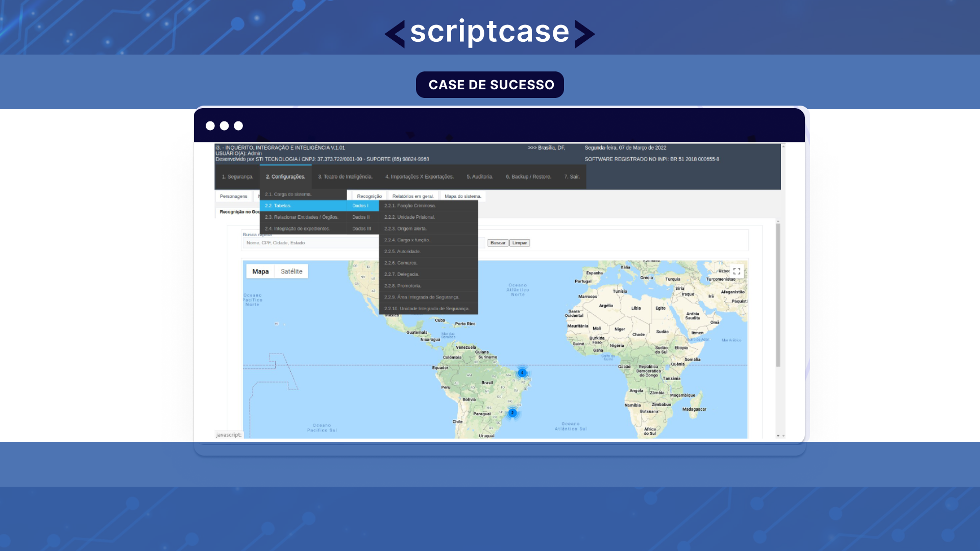This screenshot has width=980, height=551.
Task: Toggle the map fullscreen icon
Action: (x=737, y=271)
